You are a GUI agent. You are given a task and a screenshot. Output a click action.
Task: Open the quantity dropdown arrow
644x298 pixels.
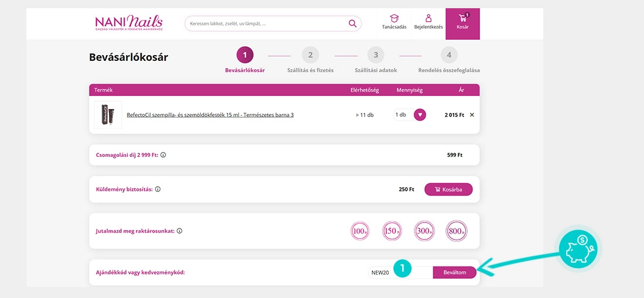[419, 115]
